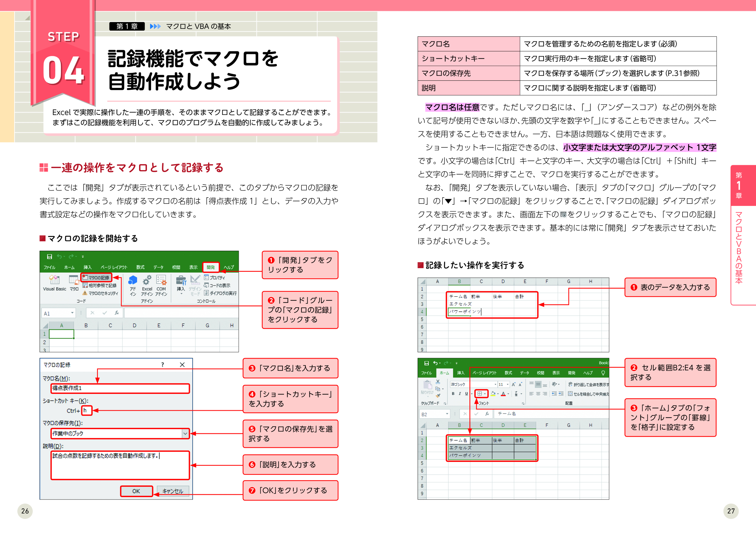The width and height of the screenshot is (756, 536).
Task: Click the Visual Basic icon in Developer ribbon
Action: click(54, 283)
